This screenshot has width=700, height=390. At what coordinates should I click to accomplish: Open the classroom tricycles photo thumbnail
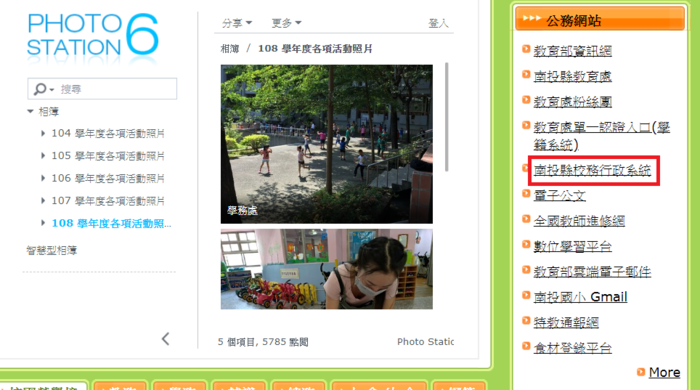(326, 269)
